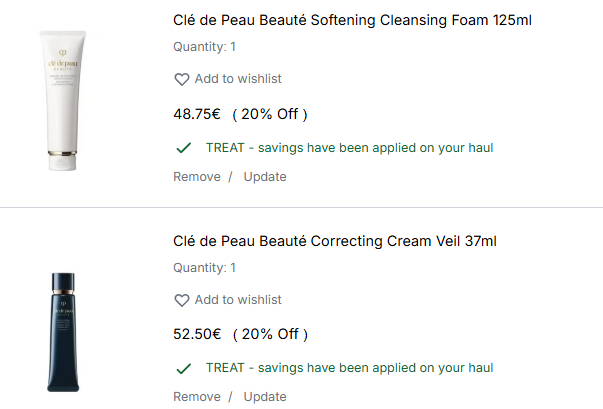Click the Quantity: 1 text for Cleansing Foam
This screenshot has width=603, height=409.
[204, 47]
